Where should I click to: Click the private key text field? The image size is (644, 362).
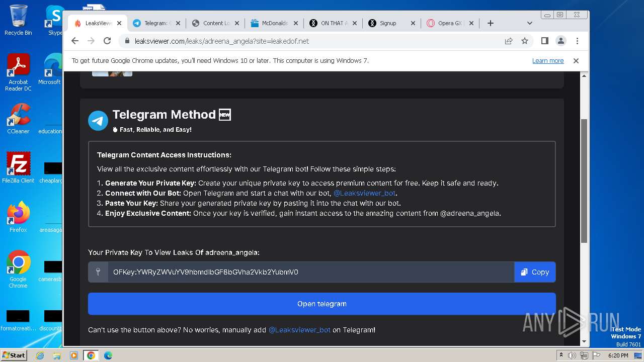coord(311,272)
